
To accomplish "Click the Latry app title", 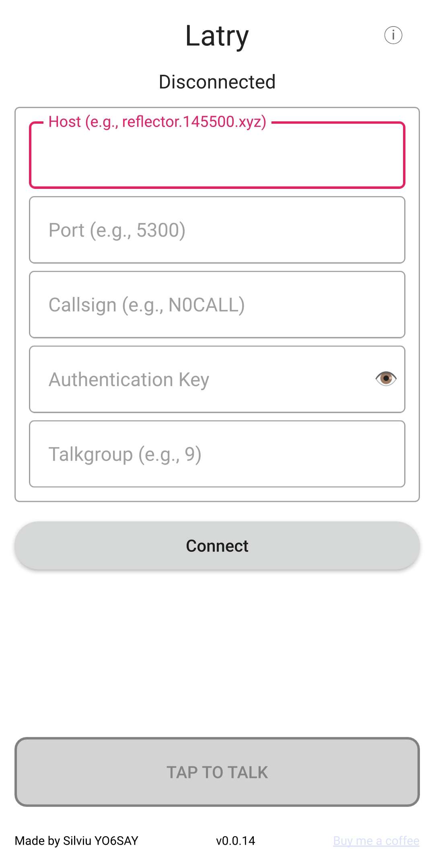I will [x=217, y=36].
